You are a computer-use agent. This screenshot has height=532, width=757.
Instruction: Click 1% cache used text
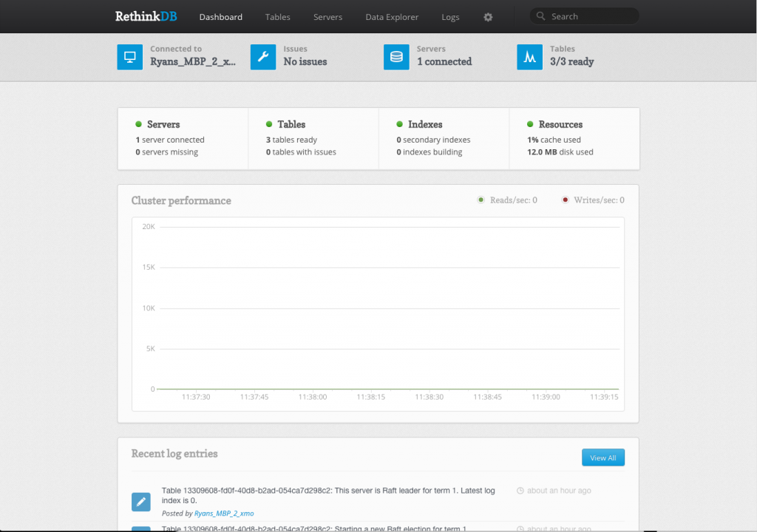pyautogui.click(x=554, y=140)
